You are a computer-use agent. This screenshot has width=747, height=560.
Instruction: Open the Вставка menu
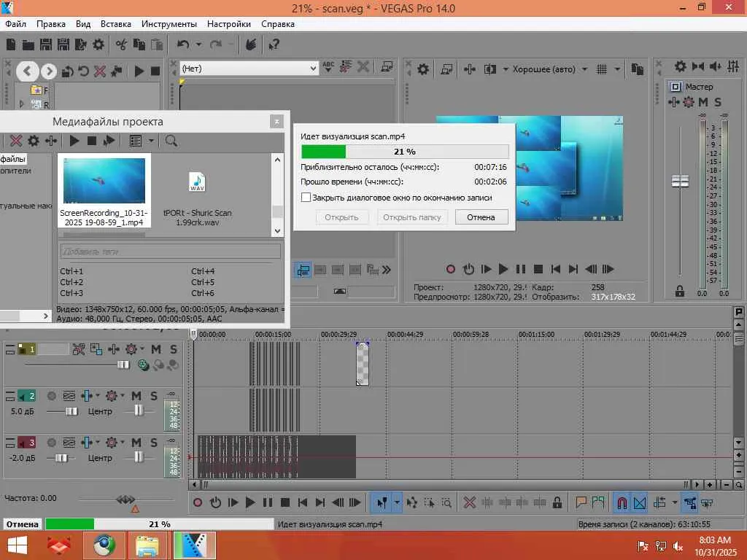point(116,24)
